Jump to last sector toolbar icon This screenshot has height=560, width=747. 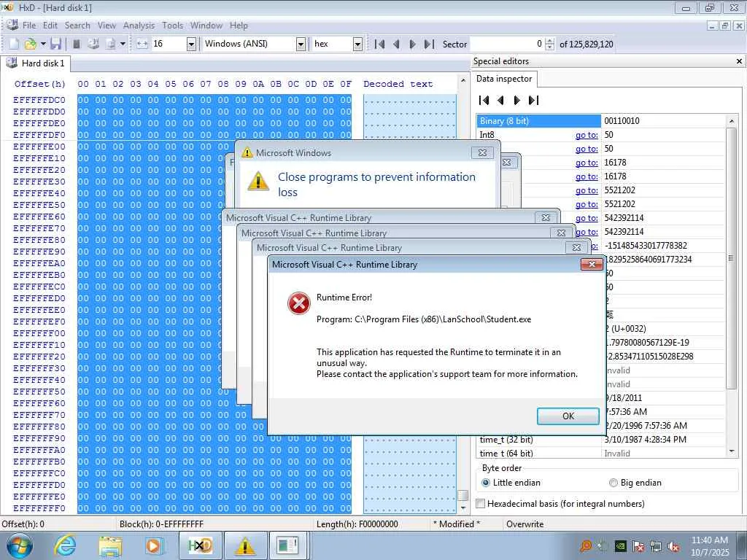click(429, 44)
